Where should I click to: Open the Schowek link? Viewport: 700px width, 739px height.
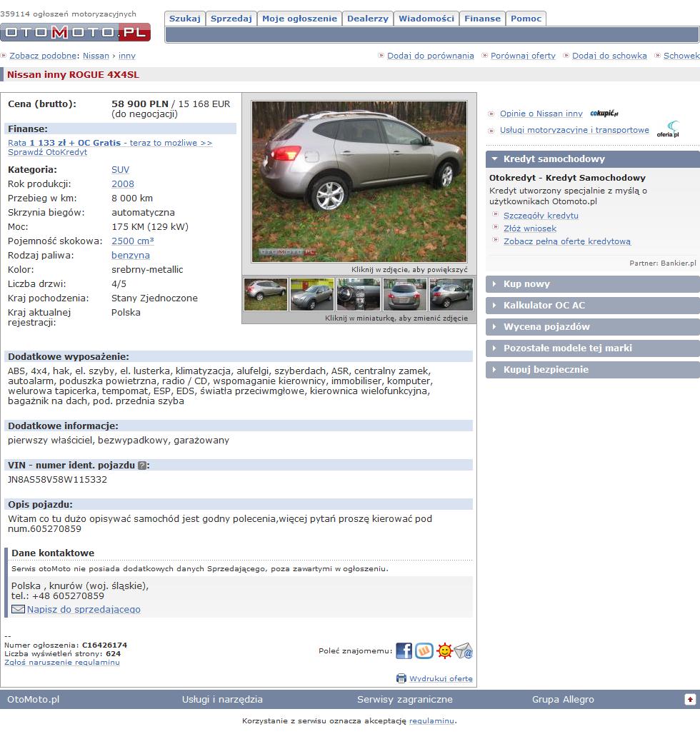click(681, 56)
